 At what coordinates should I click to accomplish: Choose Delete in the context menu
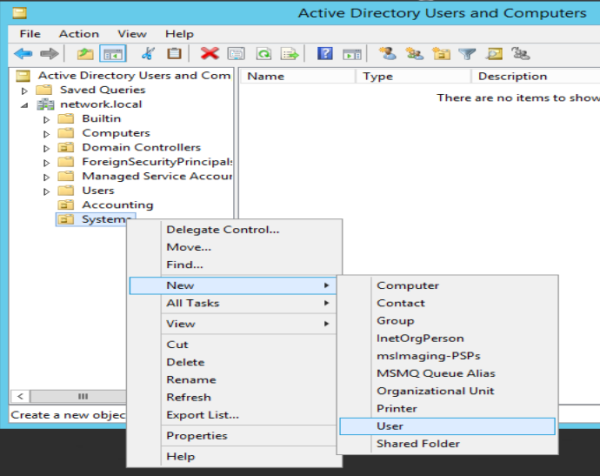[233, 362]
